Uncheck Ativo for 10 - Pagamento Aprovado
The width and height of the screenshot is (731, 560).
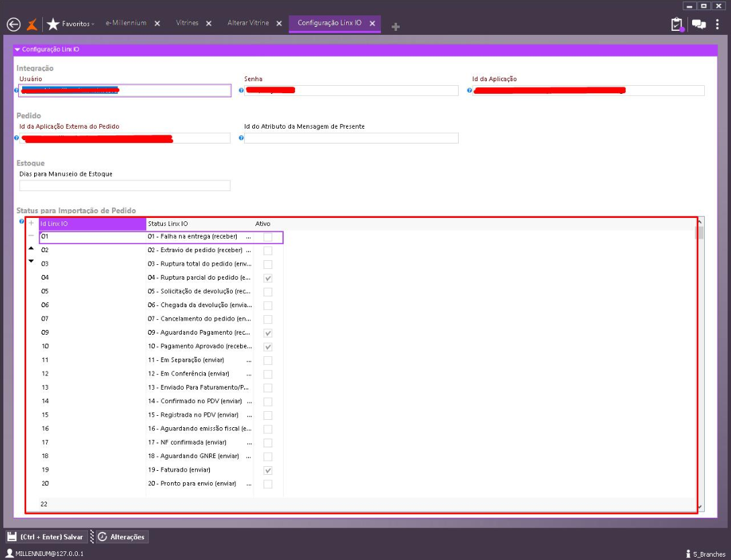click(268, 347)
